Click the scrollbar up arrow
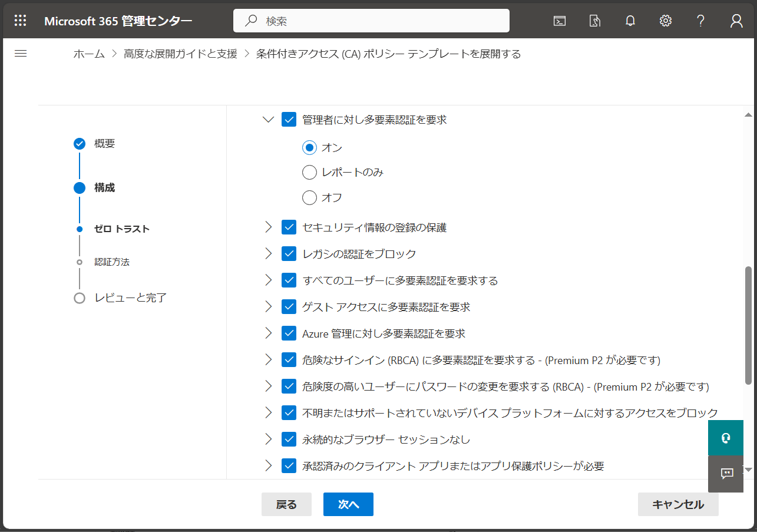The image size is (757, 532). 749,114
